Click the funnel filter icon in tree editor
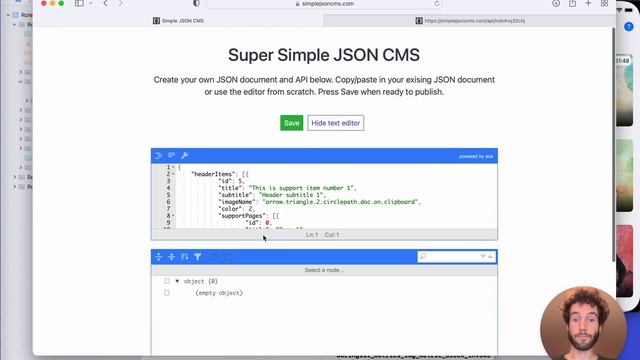640x360 pixels. (198, 257)
